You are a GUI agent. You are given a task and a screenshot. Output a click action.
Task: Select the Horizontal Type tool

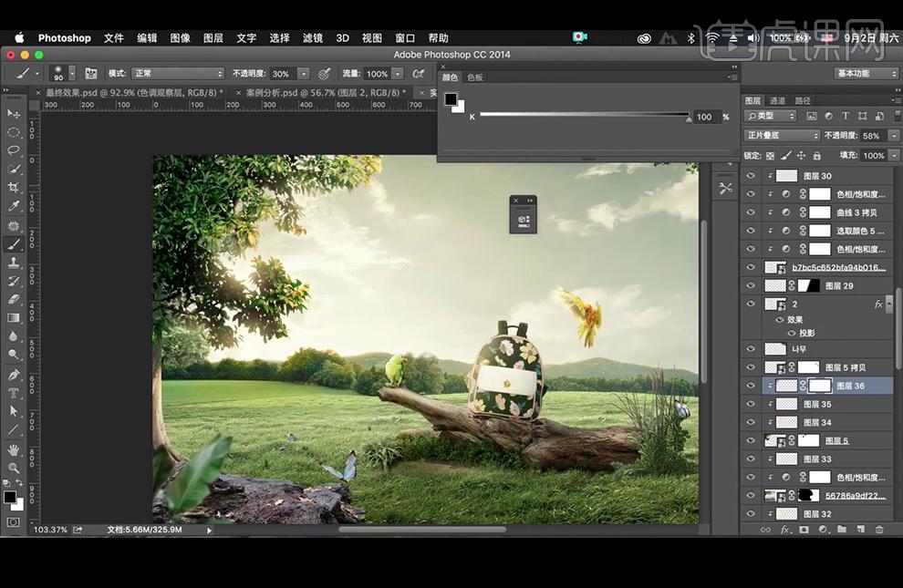tap(14, 393)
